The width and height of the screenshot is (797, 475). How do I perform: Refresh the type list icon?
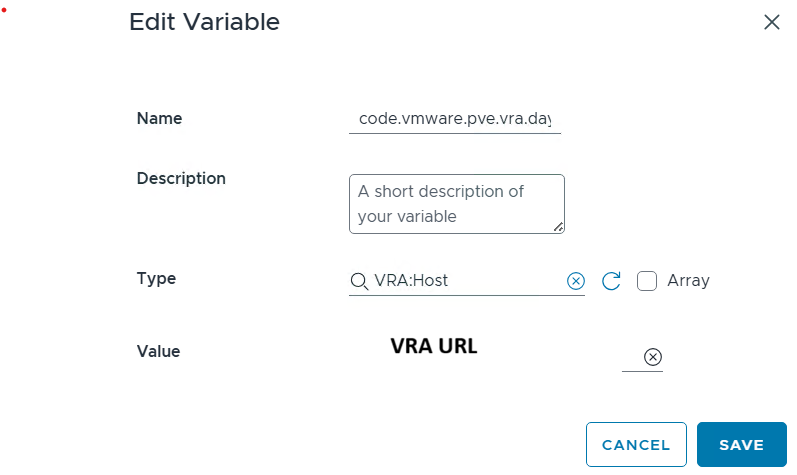(612, 282)
